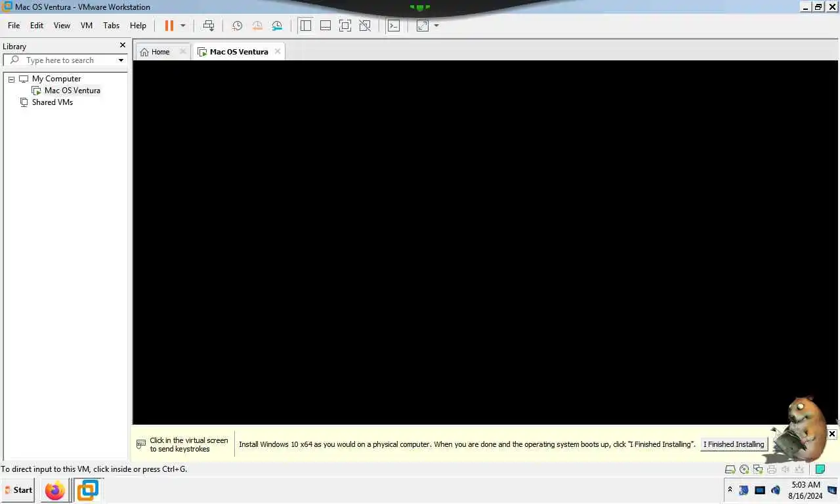The width and height of the screenshot is (840, 504).
Task: Collapse the My Computer tree node
Action: pyautogui.click(x=11, y=79)
